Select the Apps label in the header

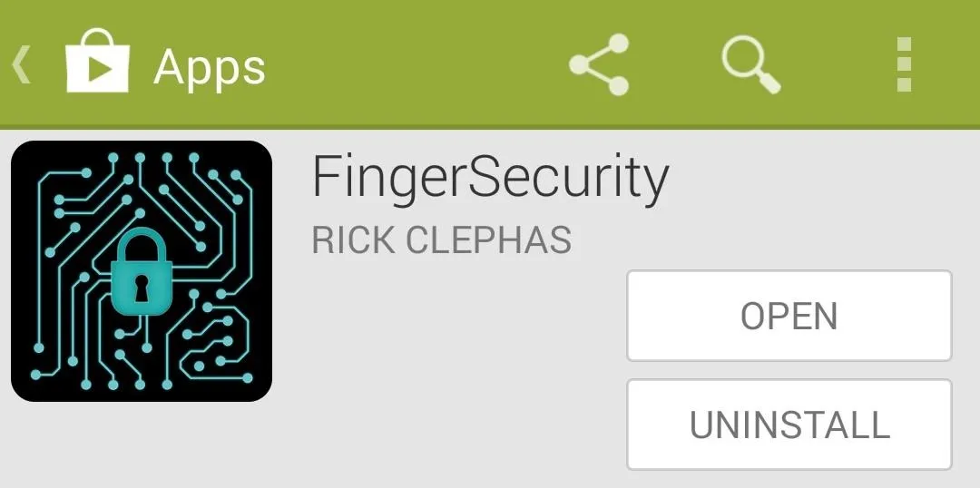coord(210,67)
